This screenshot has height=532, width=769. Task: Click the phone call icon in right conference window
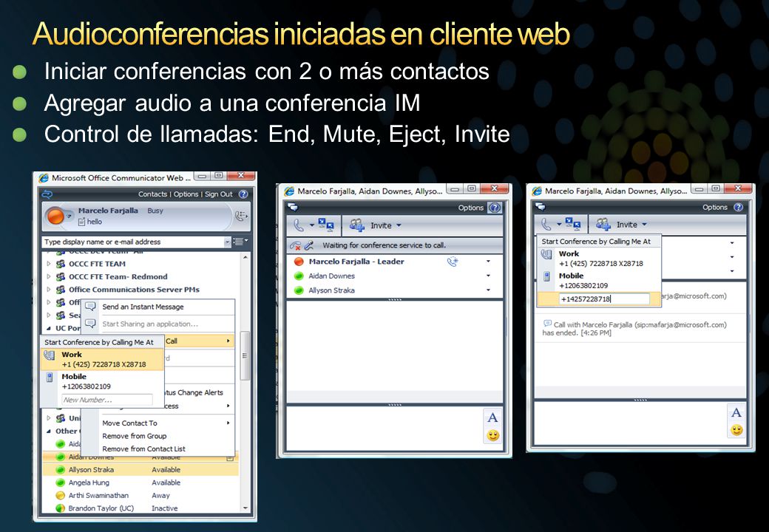546,225
